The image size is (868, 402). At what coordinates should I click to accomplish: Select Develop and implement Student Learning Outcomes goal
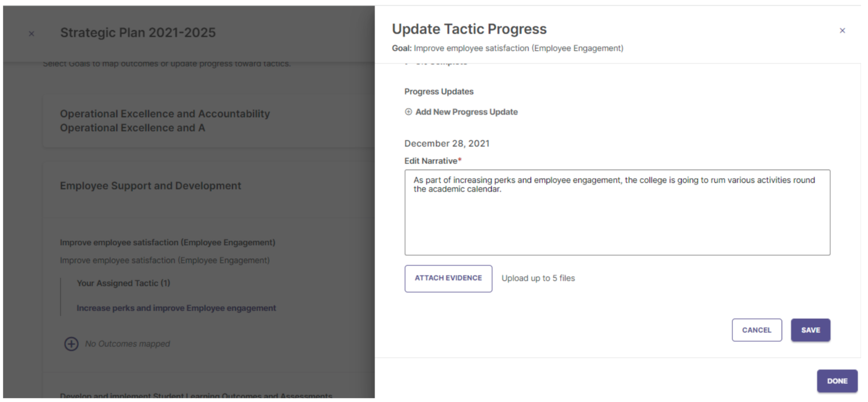[196, 396]
